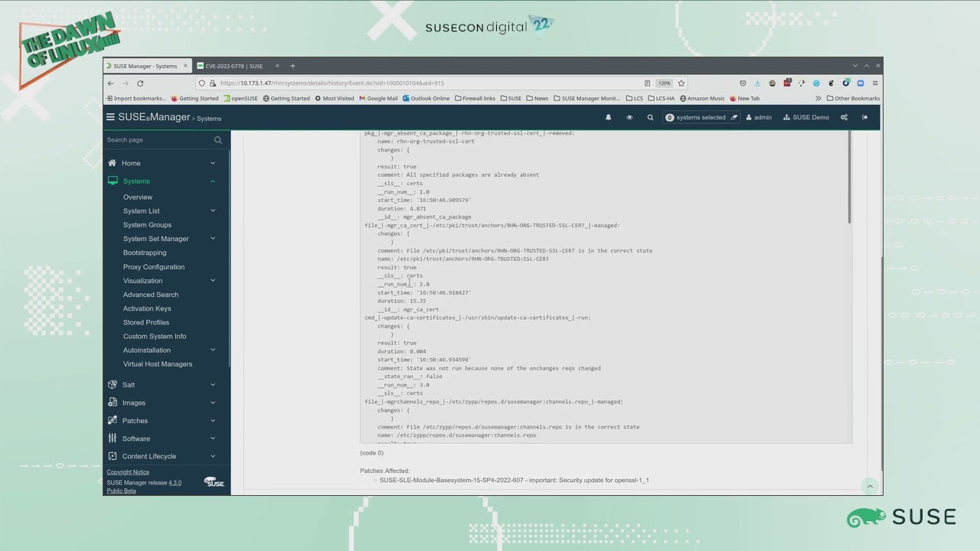980x551 pixels.
Task: Click the browser address bar URL
Action: click(332, 83)
